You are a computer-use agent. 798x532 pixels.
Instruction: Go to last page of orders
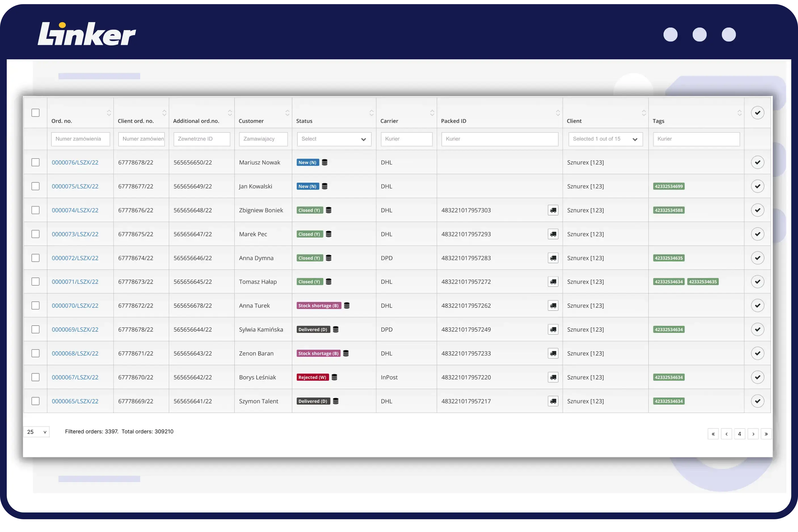(x=766, y=434)
